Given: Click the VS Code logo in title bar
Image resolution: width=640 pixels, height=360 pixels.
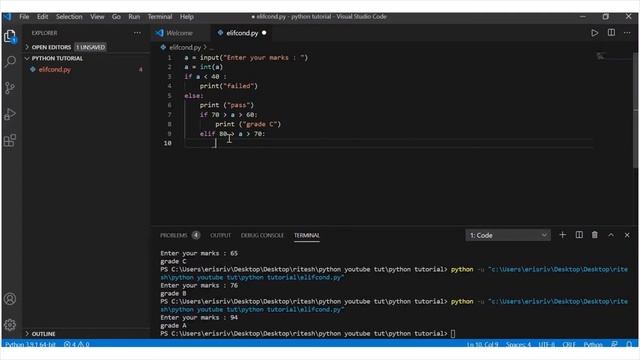Looking at the screenshot, I should pyautogui.click(x=7, y=17).
